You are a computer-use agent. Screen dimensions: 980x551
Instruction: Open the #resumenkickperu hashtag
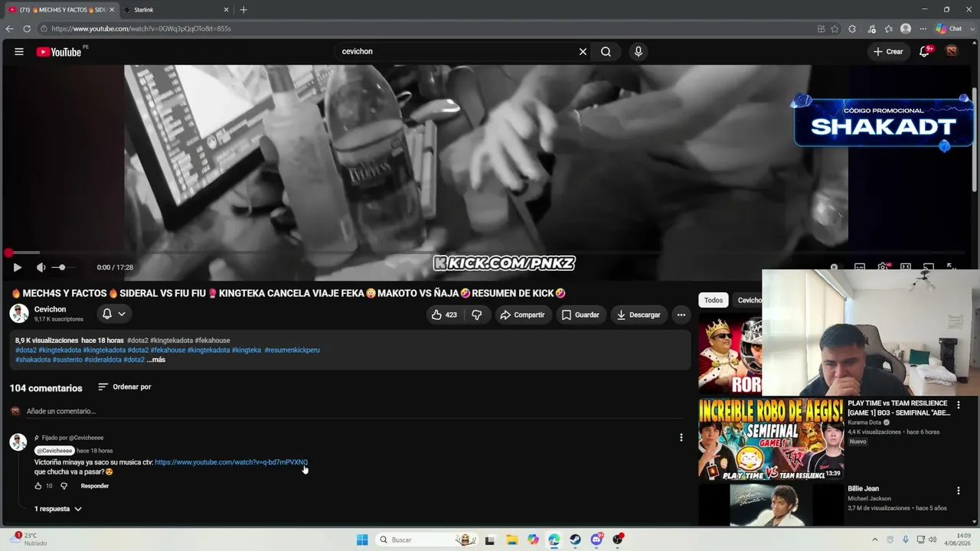tap(292, 350)
